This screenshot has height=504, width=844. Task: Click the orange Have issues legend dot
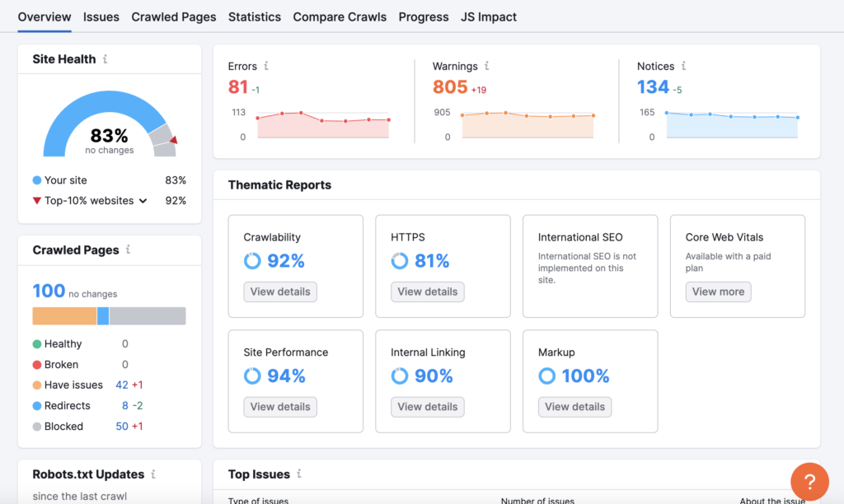point(36,385)
